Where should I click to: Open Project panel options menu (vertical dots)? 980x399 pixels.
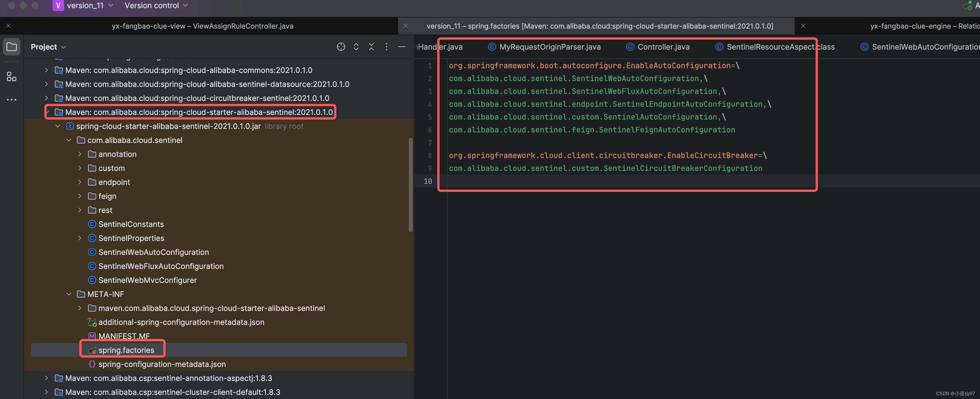[387, 46]
